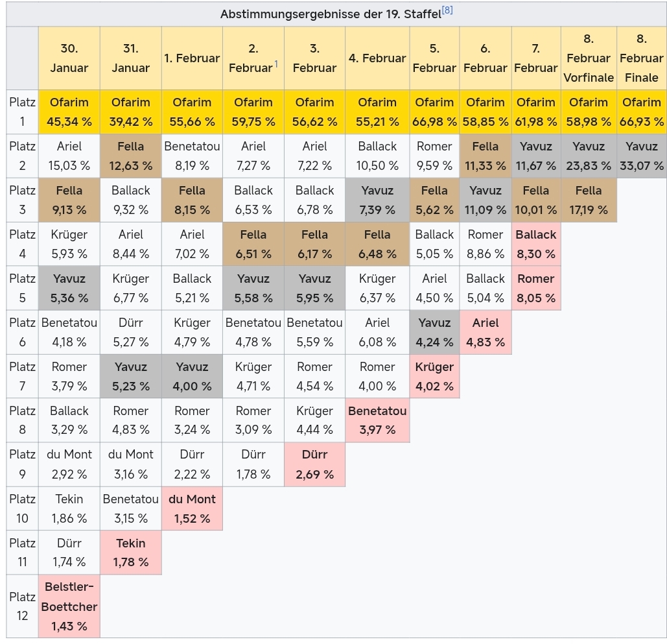Screen dimensions: 667x644
Task: Click the Romer 8,05 % cell
Action: (536, 288)
